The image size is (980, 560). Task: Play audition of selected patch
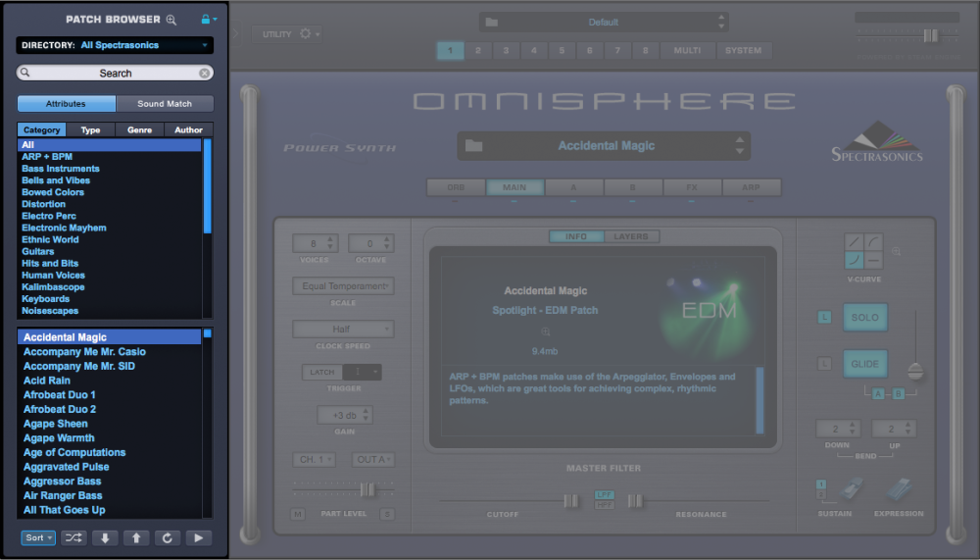(198, 537)
